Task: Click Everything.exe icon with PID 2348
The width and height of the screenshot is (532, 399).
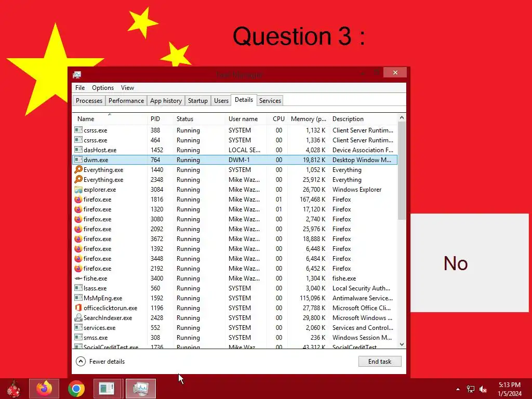Action: point(78,179)
